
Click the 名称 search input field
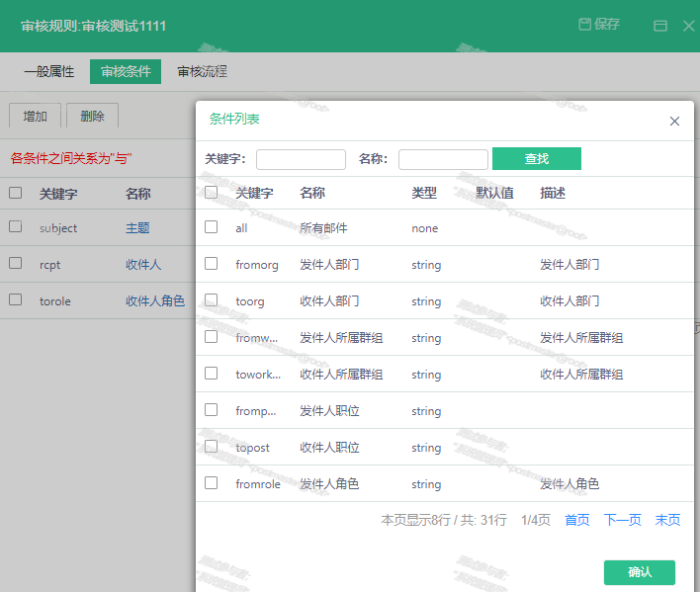[x=442, y=159]
